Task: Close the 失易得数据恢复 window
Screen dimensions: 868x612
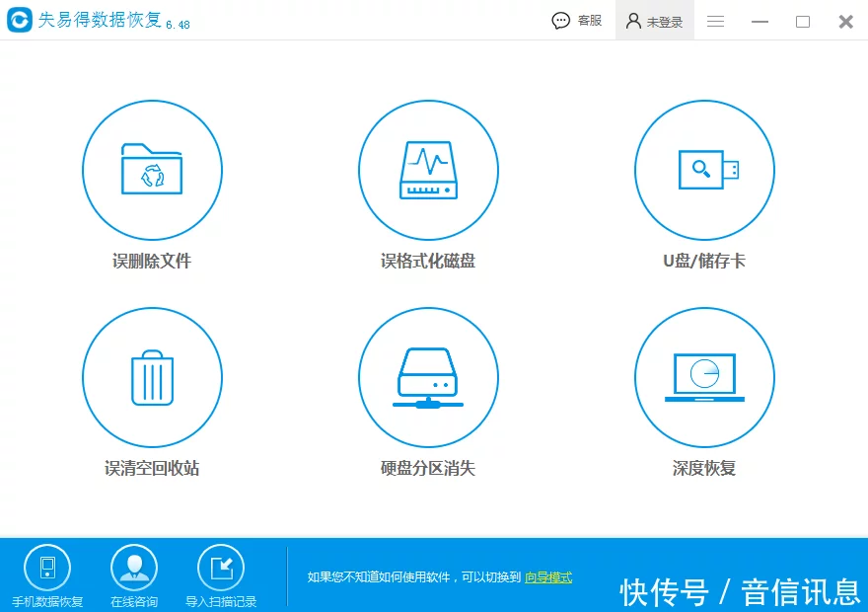Action: 846,21
